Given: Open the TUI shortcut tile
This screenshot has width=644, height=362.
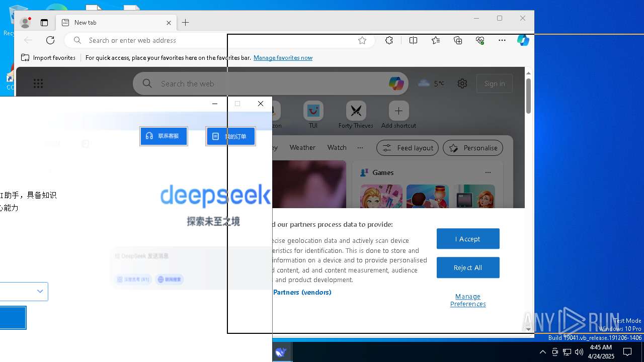Looking at the screenshot, I should point(313,115).
